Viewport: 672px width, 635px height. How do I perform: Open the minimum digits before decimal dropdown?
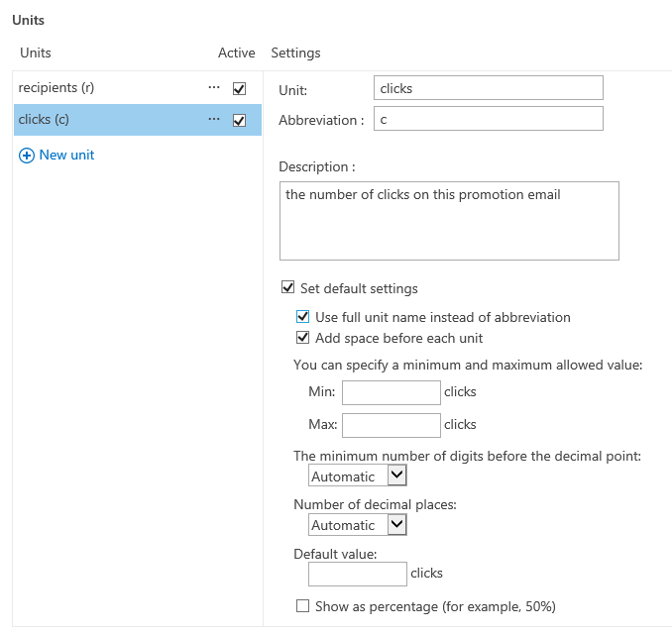(358, 476)
